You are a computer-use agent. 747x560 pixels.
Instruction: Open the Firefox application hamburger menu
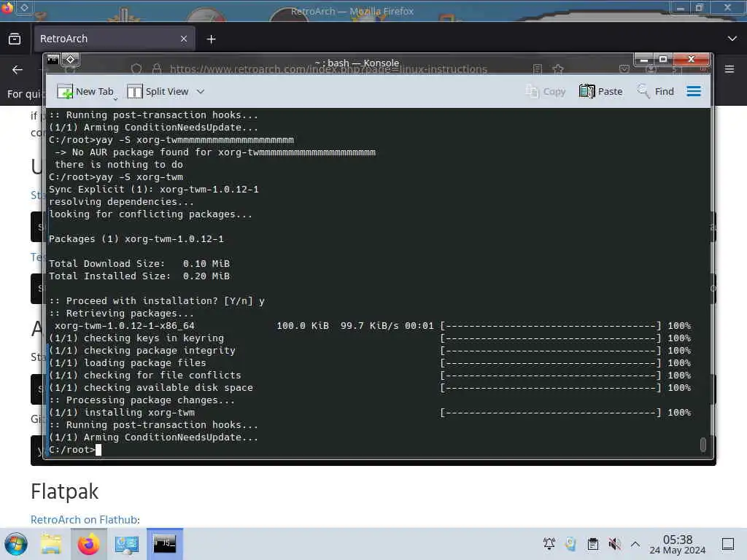pos(729,69)
